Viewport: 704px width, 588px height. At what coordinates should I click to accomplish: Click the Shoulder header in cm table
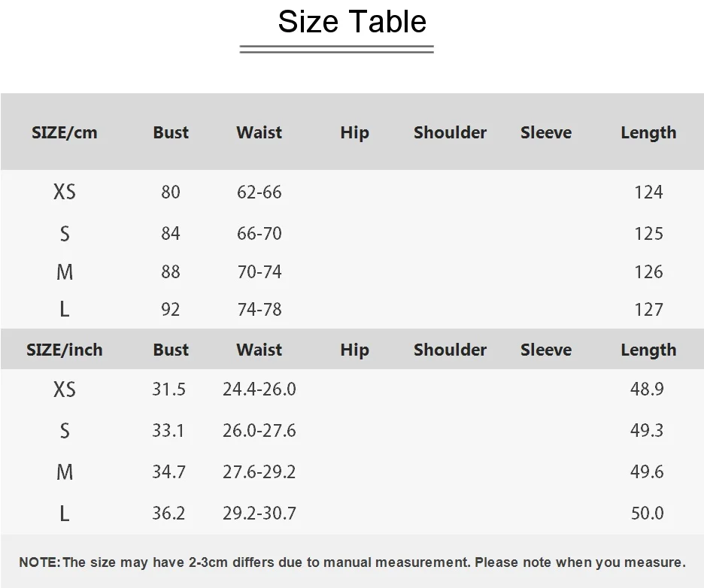[450, 132]
